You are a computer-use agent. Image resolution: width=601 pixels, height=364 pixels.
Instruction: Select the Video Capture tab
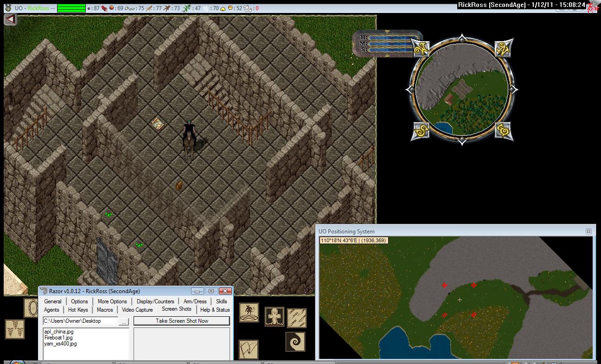tap(137, 310)
